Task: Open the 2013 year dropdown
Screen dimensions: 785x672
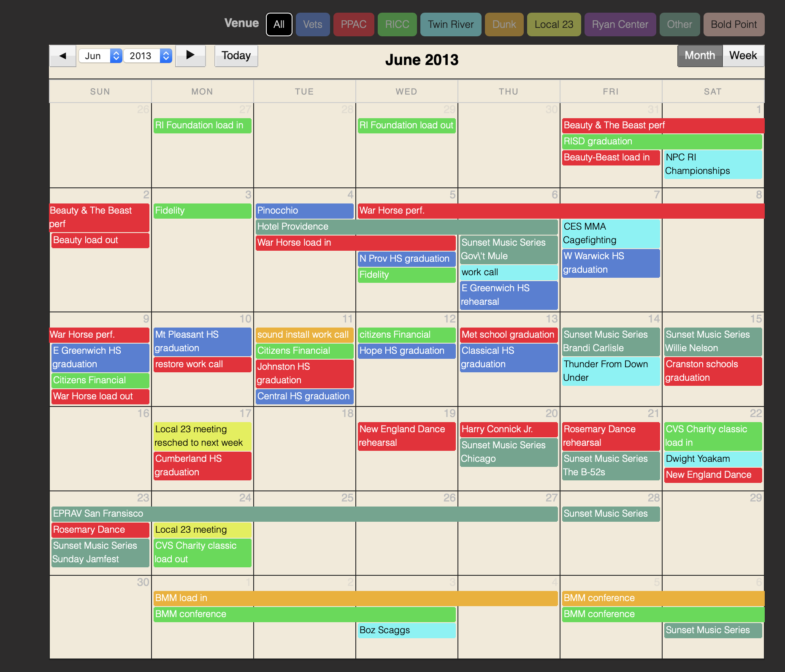Action: tap(148, 56)
